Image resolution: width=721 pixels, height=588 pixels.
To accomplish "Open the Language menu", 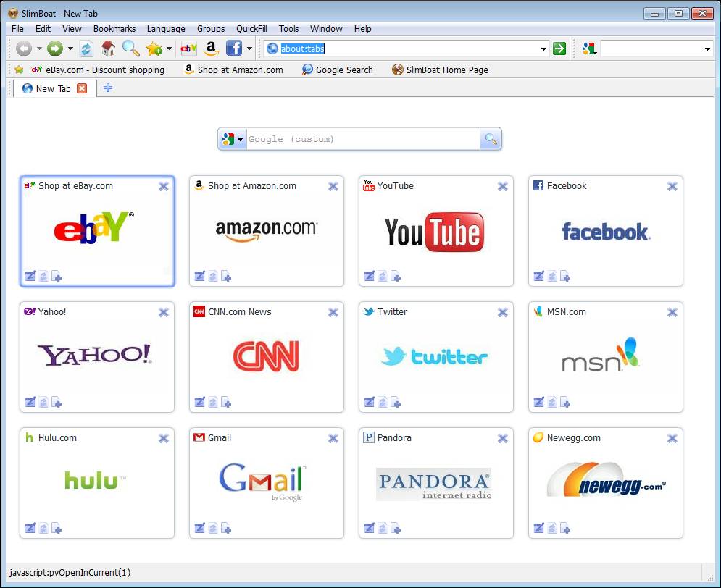I will (x=166, y=28).
